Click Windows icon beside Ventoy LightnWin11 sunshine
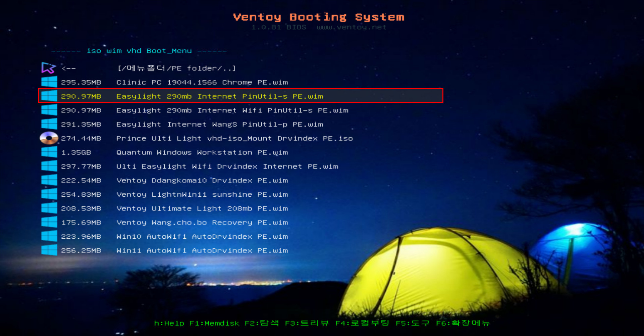Screen dimensions: 644x336 point(49,194)
